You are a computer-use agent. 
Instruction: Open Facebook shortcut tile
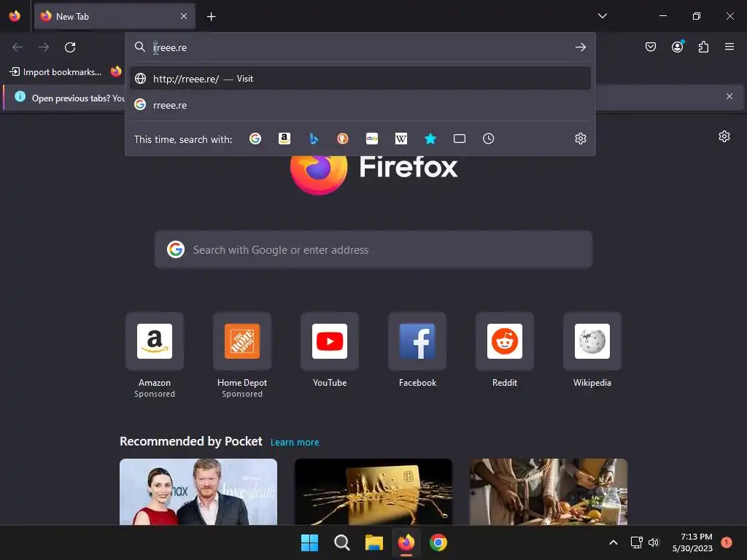point(417,341)
